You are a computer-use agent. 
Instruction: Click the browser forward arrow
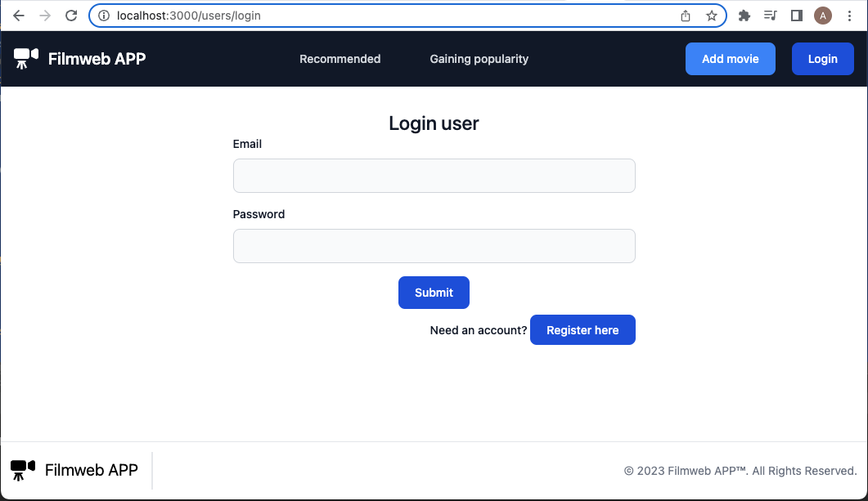pos(45,16)
